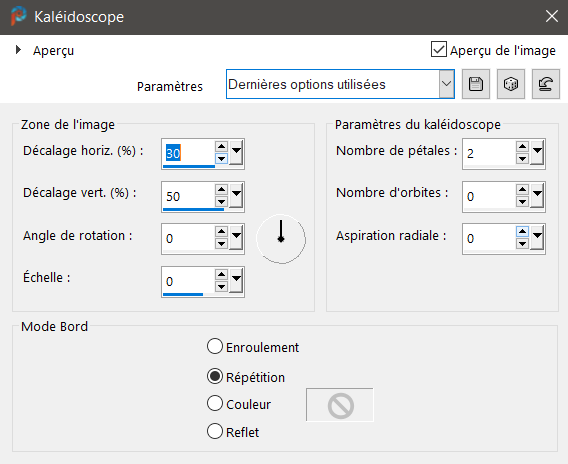The height and width of the screenshot is (464, 568).
Task: Click the disabled border color swatch
Action: 340,405
